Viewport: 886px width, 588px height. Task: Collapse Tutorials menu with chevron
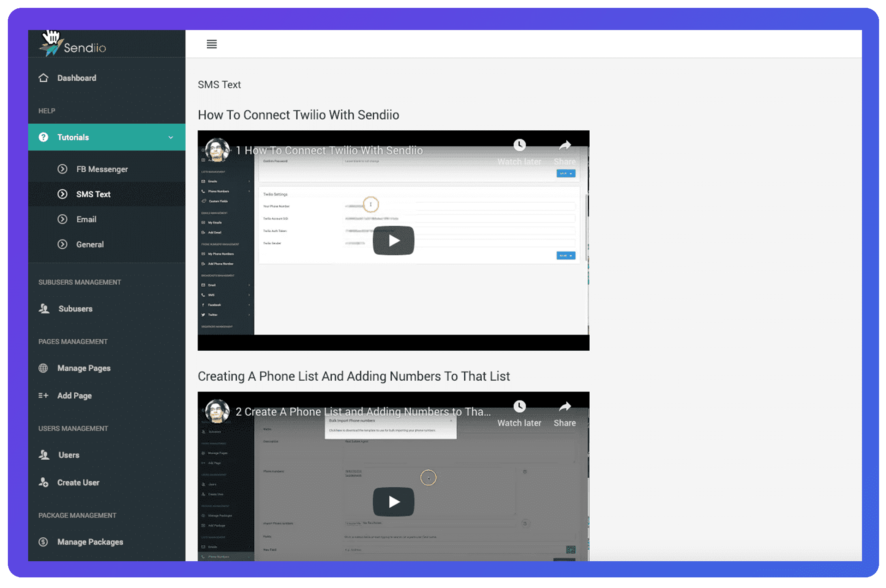click(171, 138)
